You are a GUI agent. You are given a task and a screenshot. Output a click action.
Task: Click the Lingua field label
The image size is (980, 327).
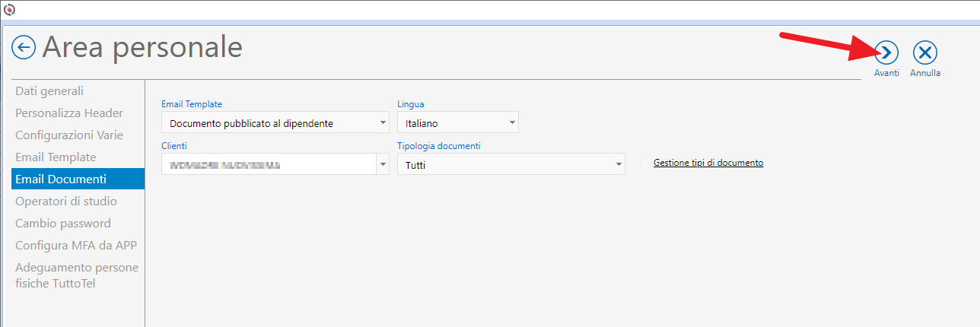pyautogui.click(x=411, y=104)
